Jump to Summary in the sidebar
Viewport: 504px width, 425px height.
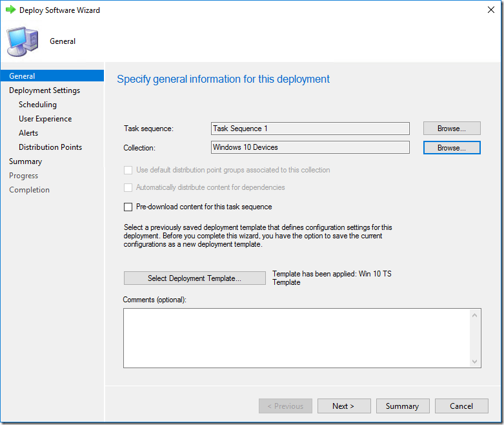[25, 161]
